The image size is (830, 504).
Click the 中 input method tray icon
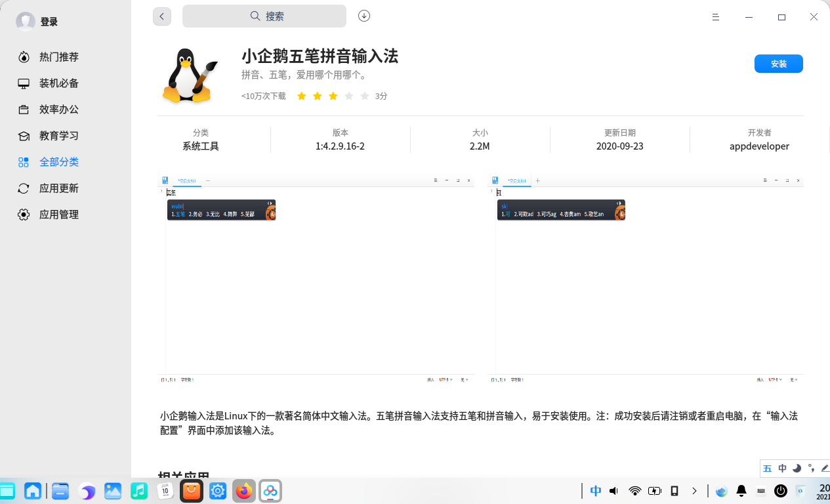pos(596,491)
